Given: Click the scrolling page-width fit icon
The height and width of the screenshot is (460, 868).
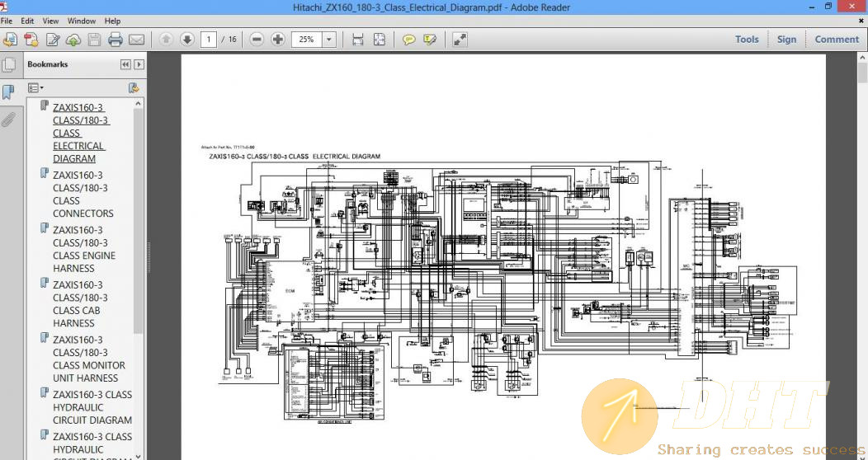Looking at the screenshot, I should click(357, 40).
